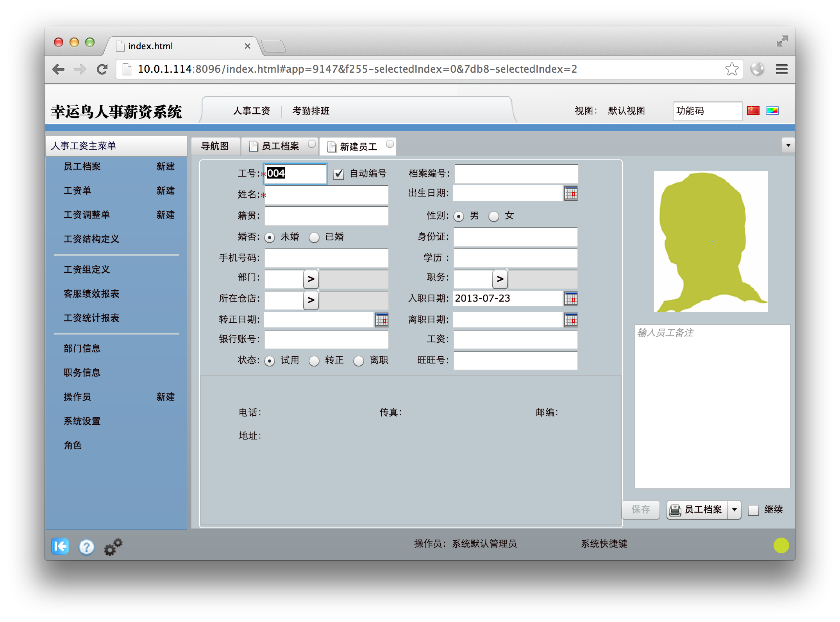This screenshot has height=622, width=840.
Task: Click the 系统快捷键 link
Action: coord(604,544)
